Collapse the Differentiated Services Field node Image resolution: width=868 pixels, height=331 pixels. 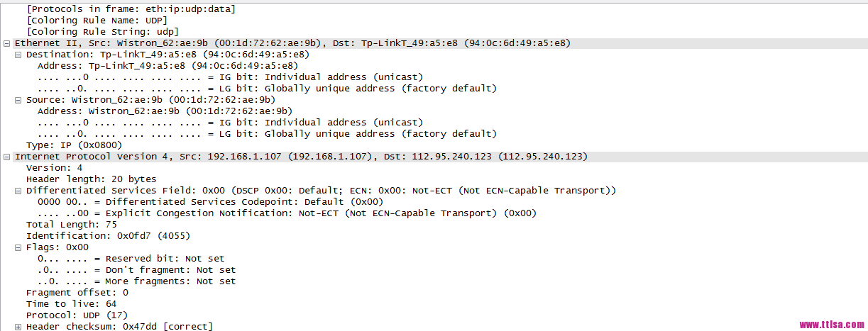pos(18,191)
